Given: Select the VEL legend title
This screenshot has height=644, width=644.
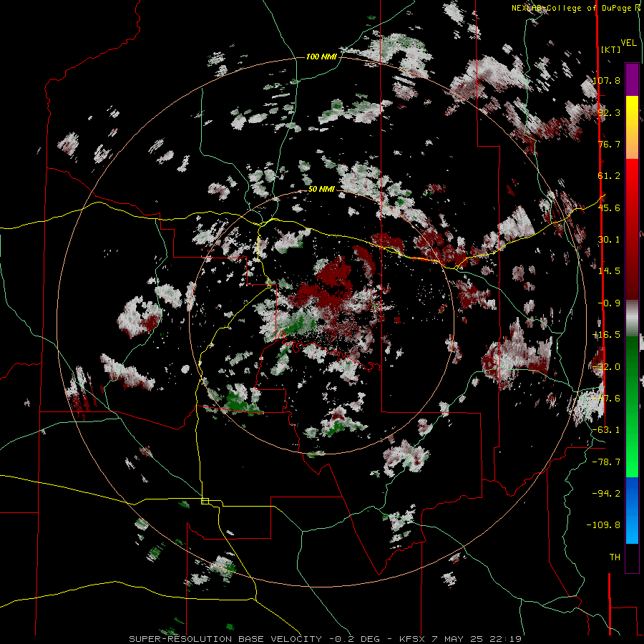Looking at the screenshot, I should [628, 43].
